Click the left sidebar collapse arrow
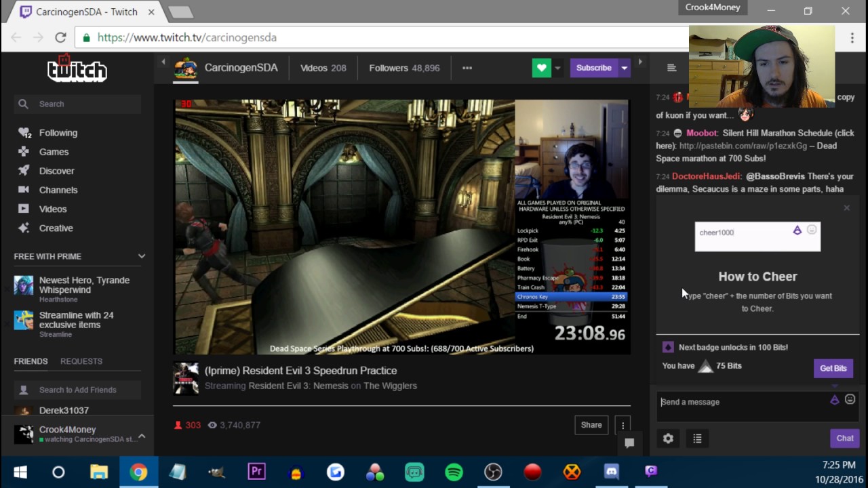 click(x=163, y=62)
